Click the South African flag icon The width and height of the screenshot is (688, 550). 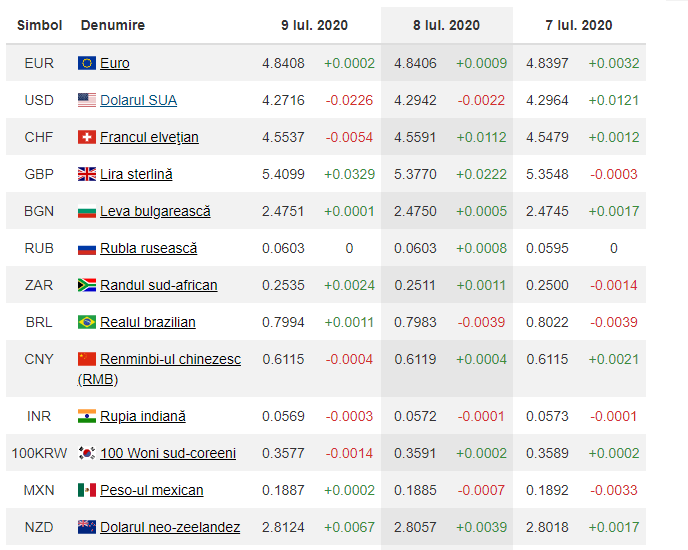(87, 285)
